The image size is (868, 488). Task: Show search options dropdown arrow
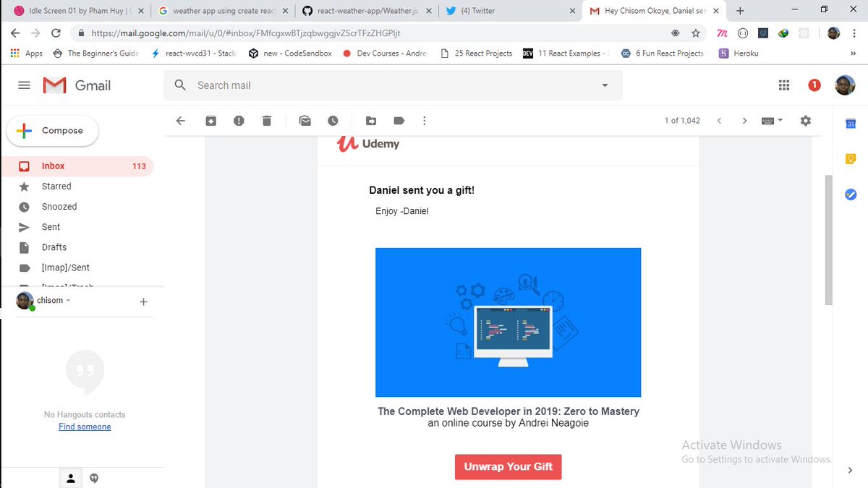(x=605, y=85)
